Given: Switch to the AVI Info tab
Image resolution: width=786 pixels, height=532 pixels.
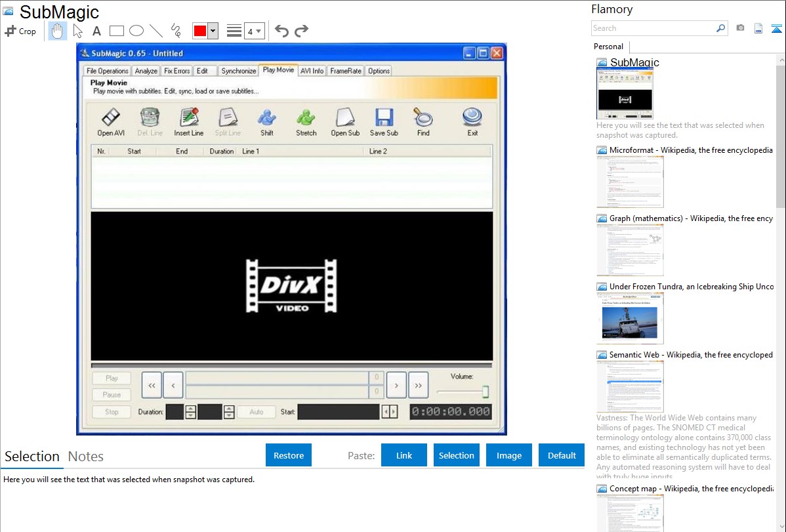Looking at the screenshot, I should tap(312, 72).
